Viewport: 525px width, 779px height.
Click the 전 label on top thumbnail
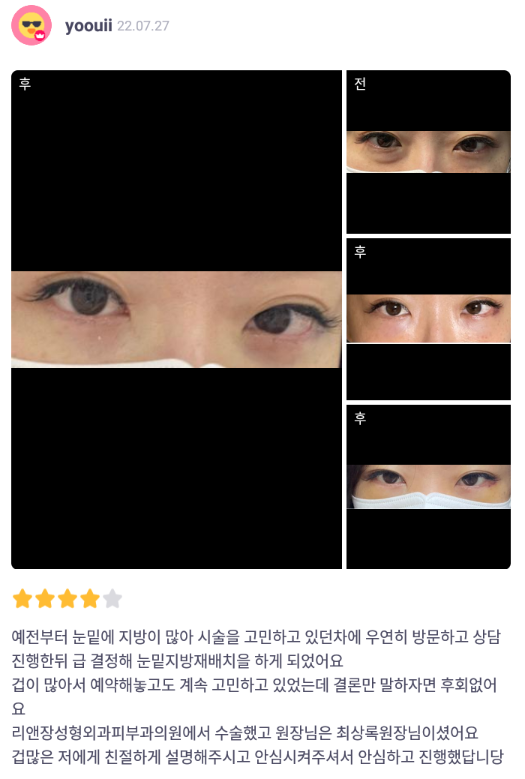pos(360,83)
